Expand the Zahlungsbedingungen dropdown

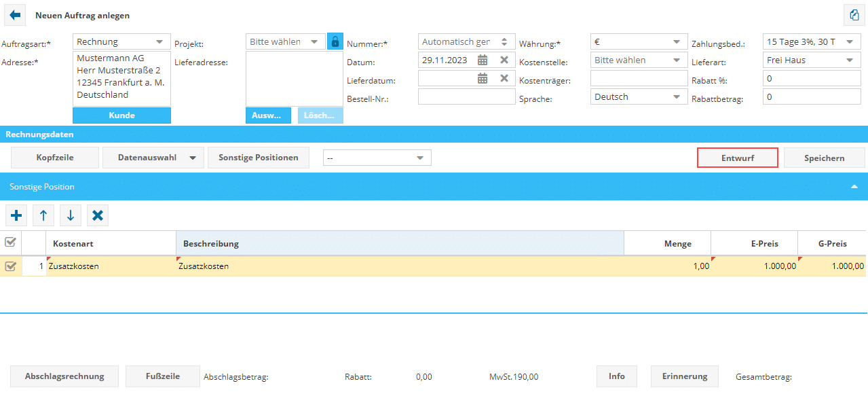click(811, 42)
